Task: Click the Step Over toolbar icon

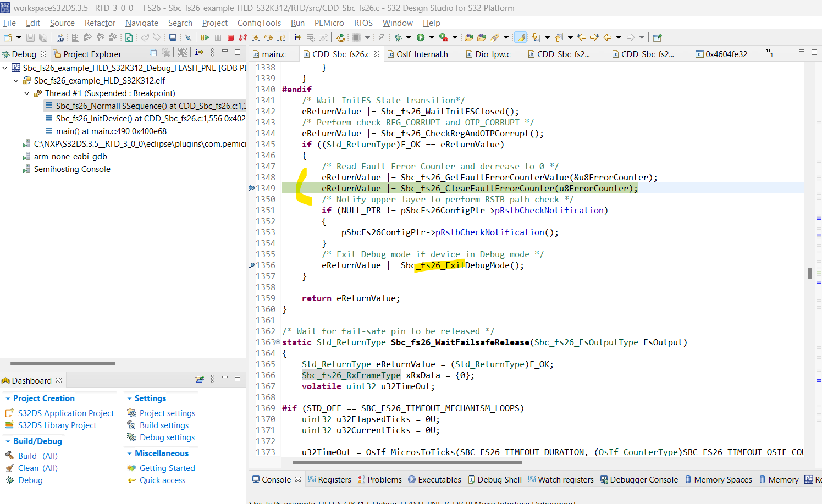Action: 268,37
